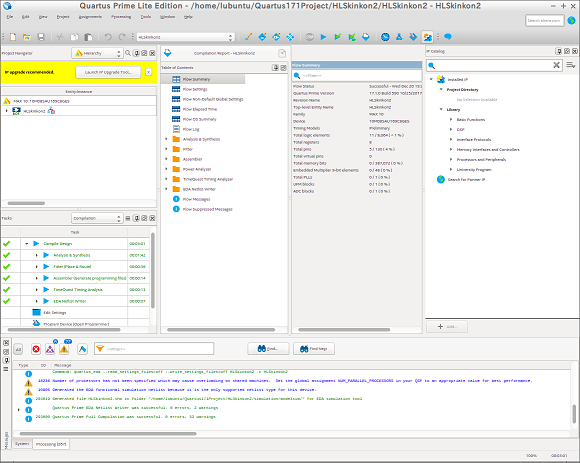This screenshot has width=580, height=463.
Task: Paste using the toolbar clipboard icon
Action: click(x=88, y=37)
